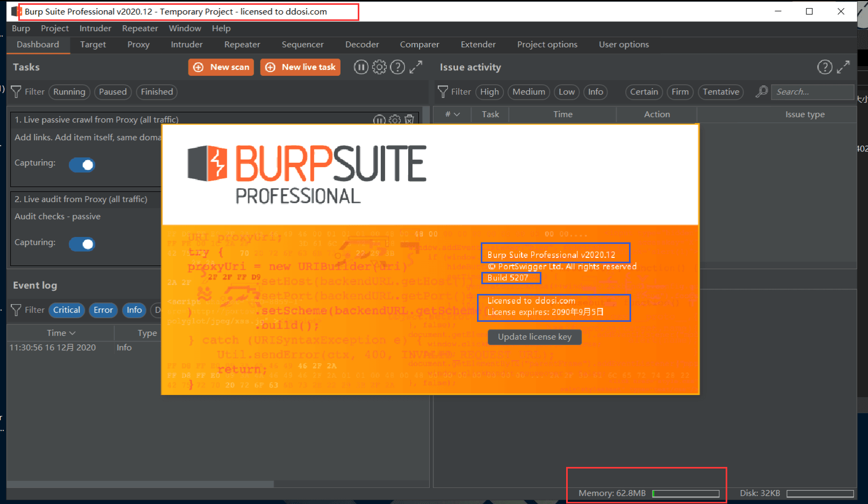Open the Project options tab

coord(547,45)
